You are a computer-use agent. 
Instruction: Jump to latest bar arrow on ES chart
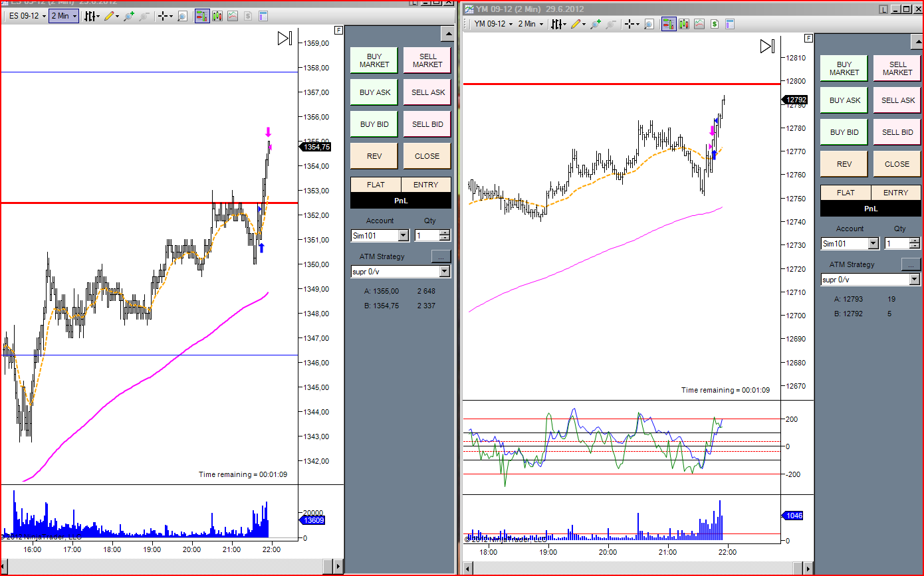coord(285,39)
